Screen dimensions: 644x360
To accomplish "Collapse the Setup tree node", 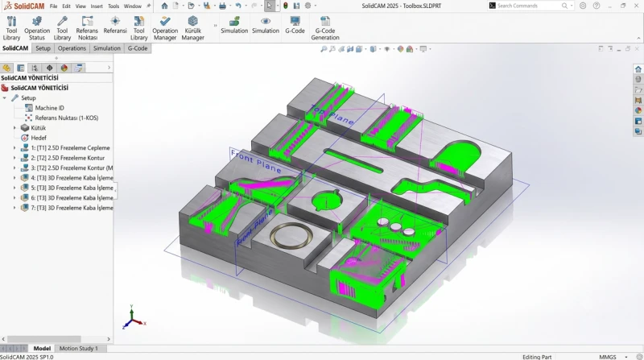I will (x=5, y=97).
